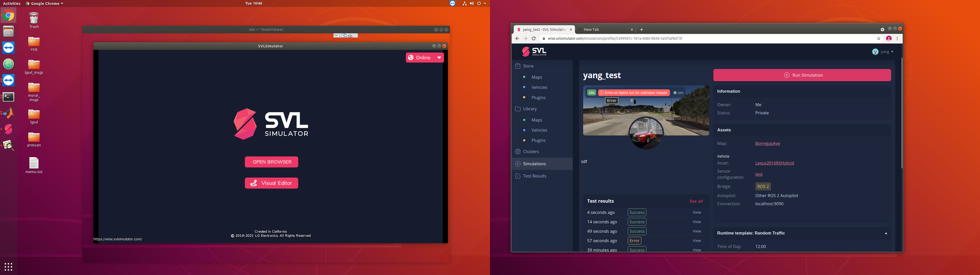Viewport: 980px width, 275px height.
Task: Open the Online status dropdown in SVLSimulator launcher
Action: (439, 57)
